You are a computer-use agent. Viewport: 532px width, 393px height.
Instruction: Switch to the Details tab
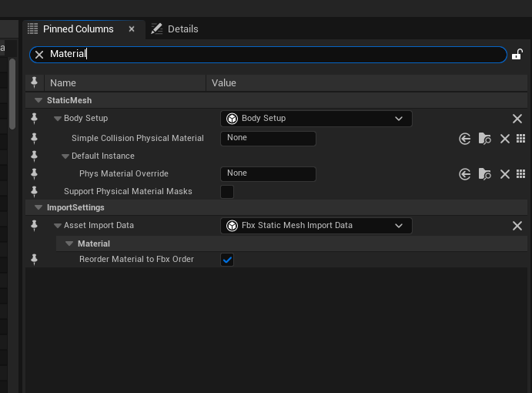[175, 29]
